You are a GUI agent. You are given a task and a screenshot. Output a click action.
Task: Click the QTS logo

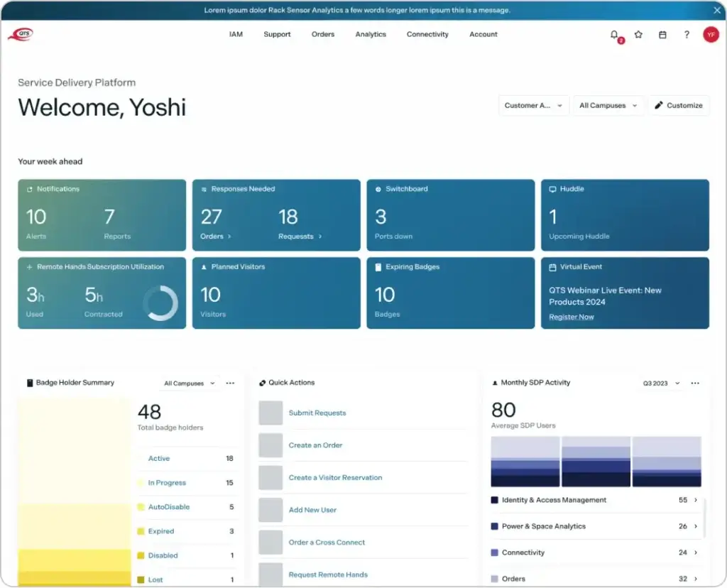(21, 35)
